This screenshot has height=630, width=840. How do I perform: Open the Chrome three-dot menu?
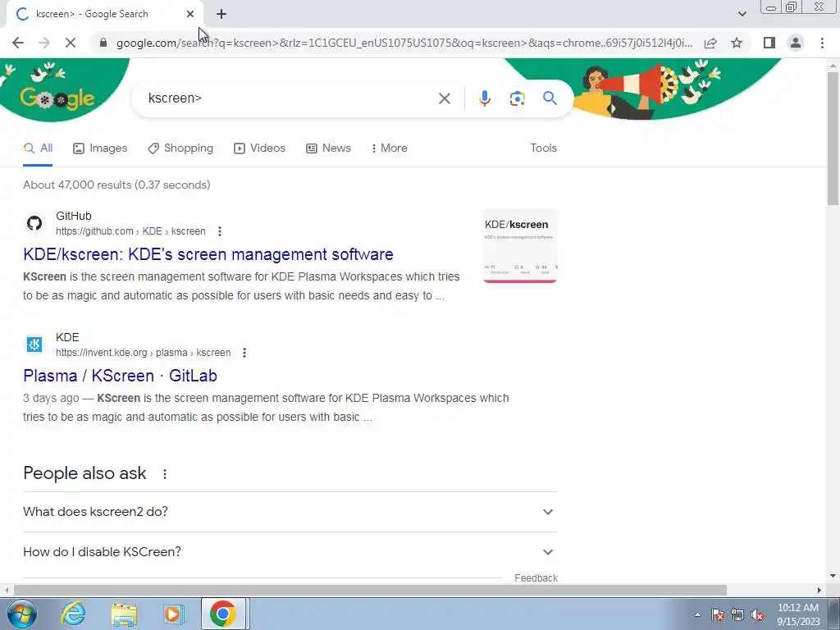coord(822,43)
